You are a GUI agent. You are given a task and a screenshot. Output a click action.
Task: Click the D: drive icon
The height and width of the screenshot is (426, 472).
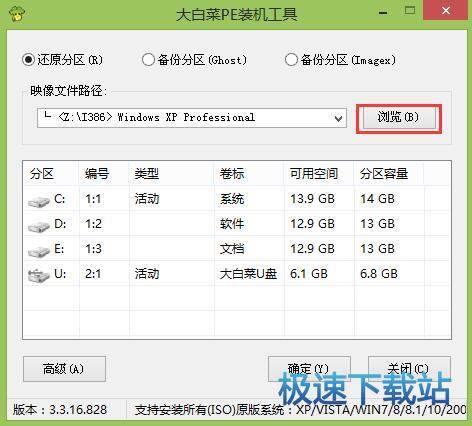coord(39,226)
